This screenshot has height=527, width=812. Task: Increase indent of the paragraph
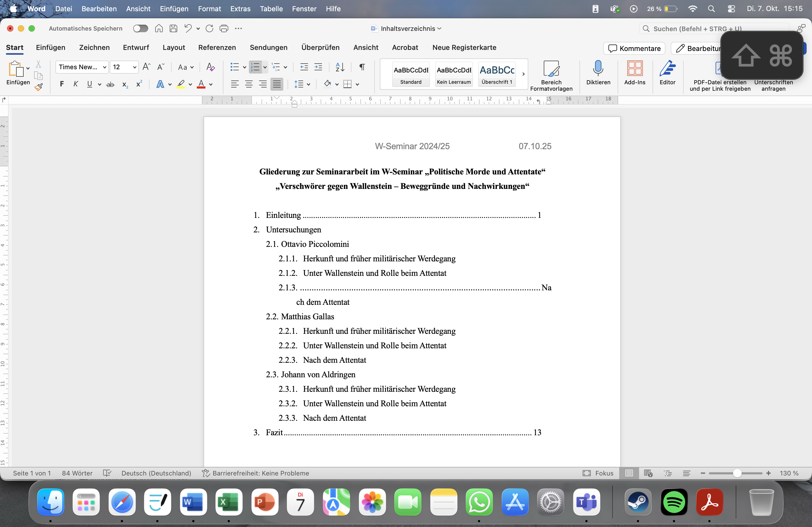[318, 67]
